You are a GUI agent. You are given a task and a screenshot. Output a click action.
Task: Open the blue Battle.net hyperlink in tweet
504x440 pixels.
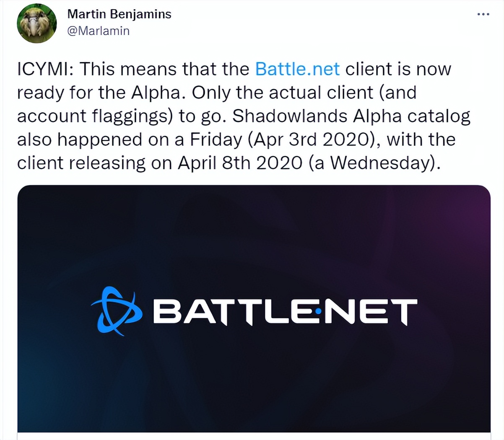(297, 69)
